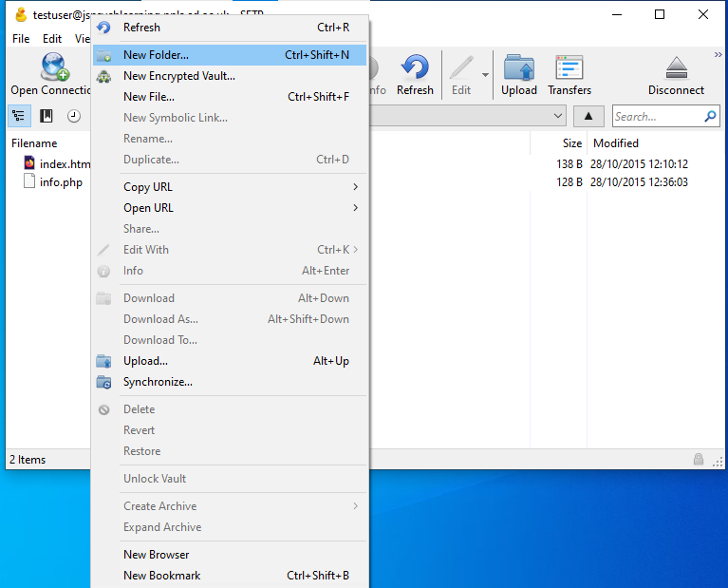Expand the Open URL submenu
The width and height of the screenshot is (728, 588).
click(x=230, y=208)
